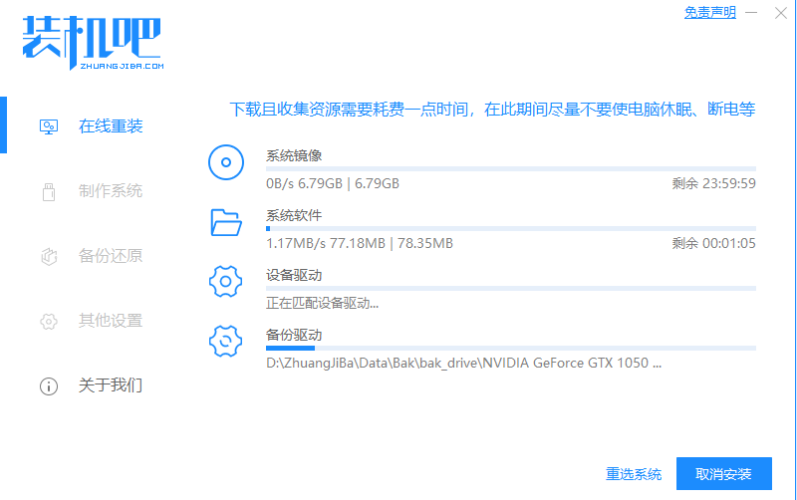Open the 免责声明 link
This screenshot has width=797, height=500.
tap(709, 13)
